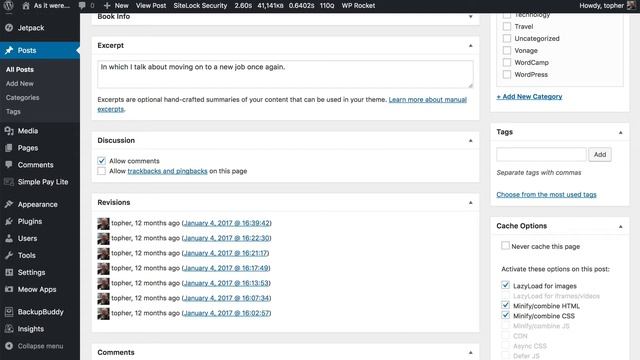Check the Uncategorized category

pos(507,38)
